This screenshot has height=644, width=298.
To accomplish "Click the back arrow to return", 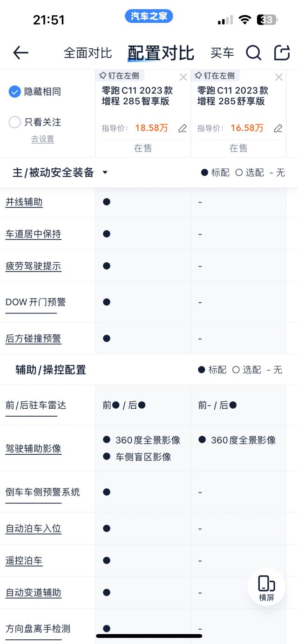I will (20, 53).
